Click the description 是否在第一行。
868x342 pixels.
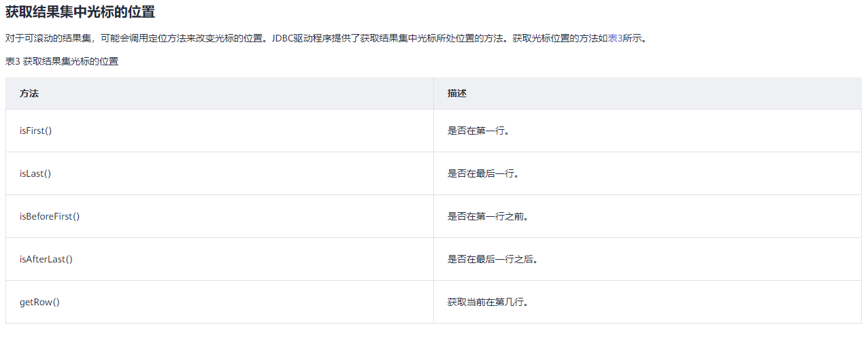pos(479,131)
